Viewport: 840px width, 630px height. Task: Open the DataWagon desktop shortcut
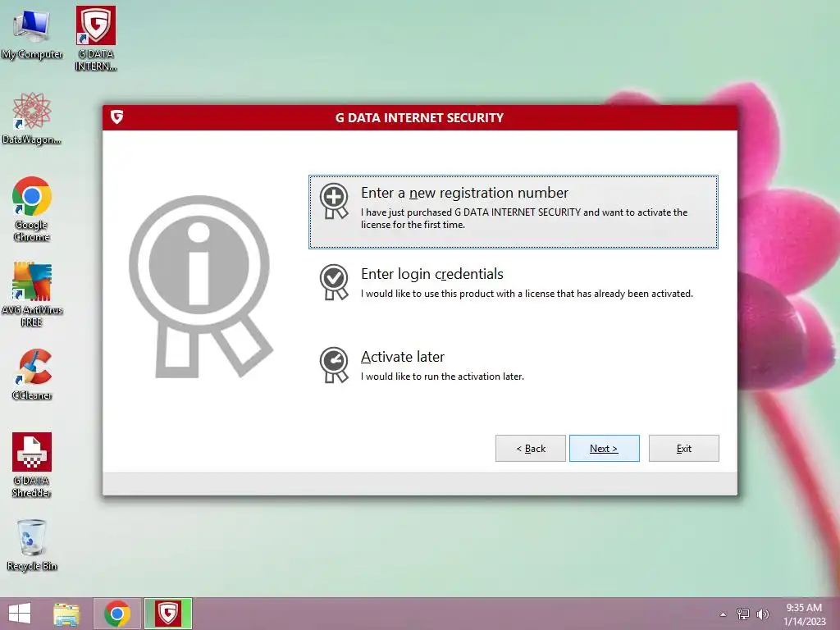pyautogui.click(x=32, y=118)
